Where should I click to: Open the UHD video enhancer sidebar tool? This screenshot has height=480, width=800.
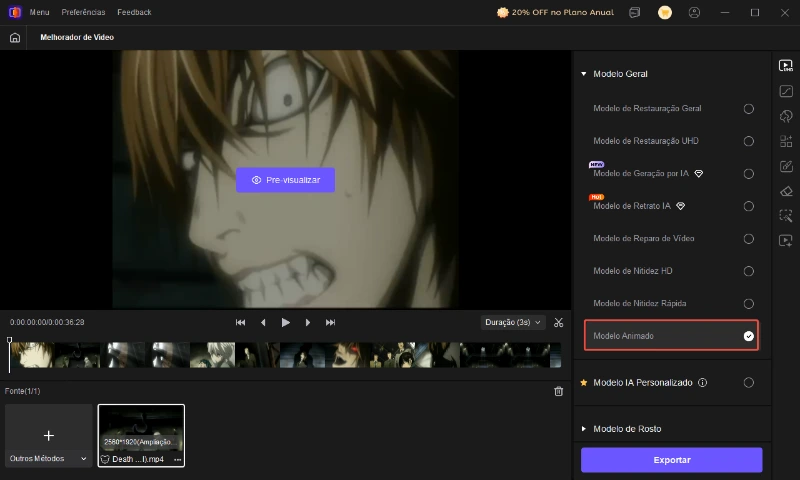(786, 65)
